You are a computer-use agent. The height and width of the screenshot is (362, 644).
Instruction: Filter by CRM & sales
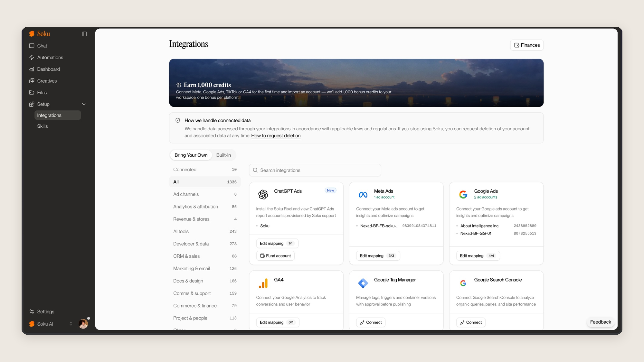click(205, 256)
